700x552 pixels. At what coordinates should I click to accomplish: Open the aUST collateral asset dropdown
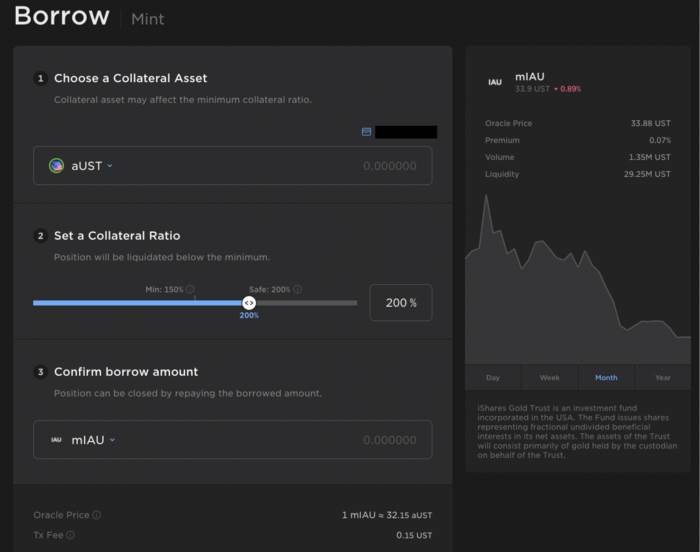92,166
